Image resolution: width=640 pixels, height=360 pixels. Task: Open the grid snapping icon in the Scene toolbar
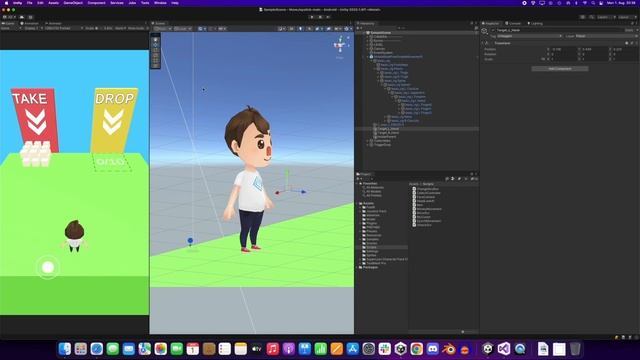201,29
